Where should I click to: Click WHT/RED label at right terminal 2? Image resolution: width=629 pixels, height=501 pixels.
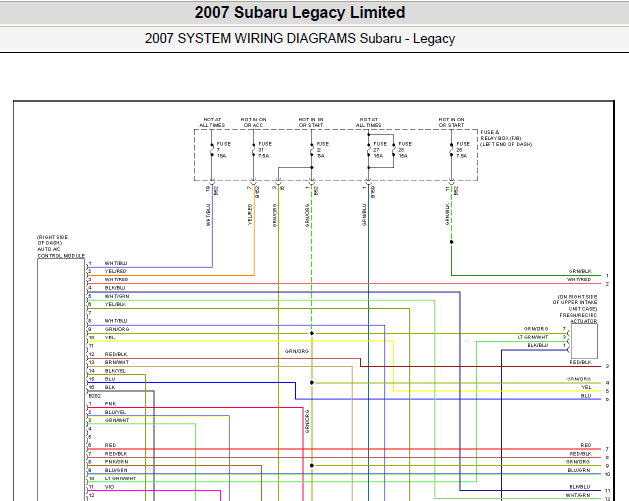pyautogui.click(x=579, y=280)
